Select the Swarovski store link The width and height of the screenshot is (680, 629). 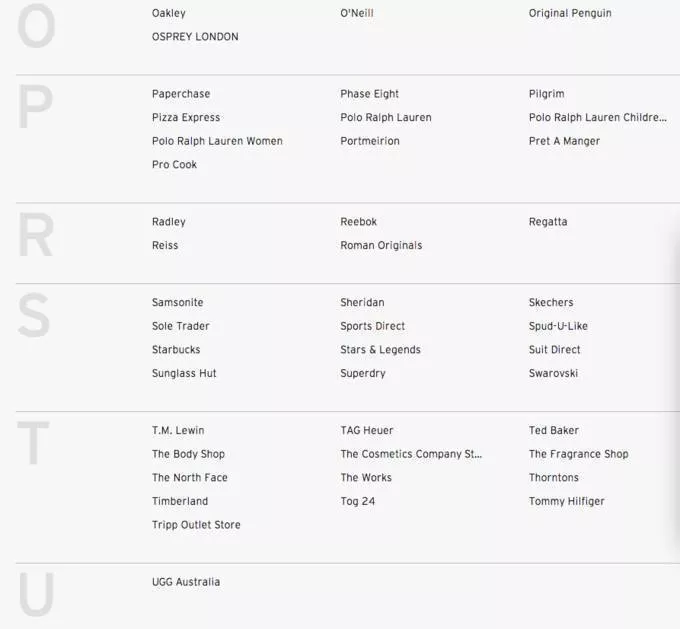tap(553, 373)
